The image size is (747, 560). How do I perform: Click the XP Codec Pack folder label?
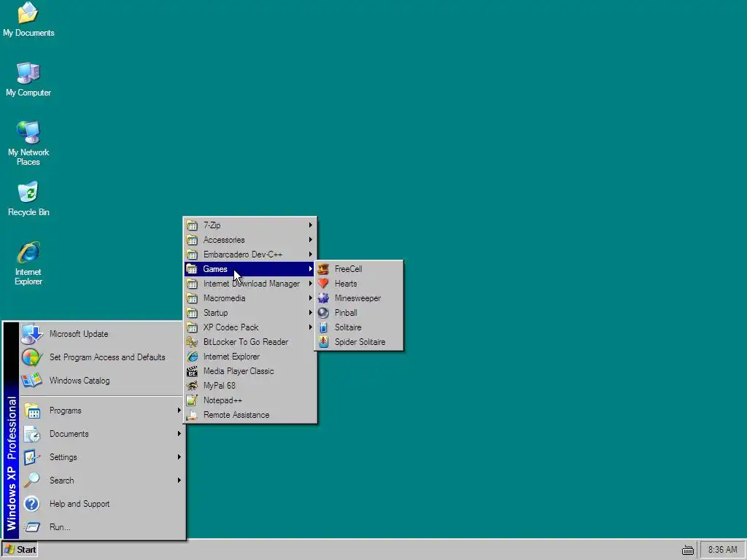[x=231, y=327]
